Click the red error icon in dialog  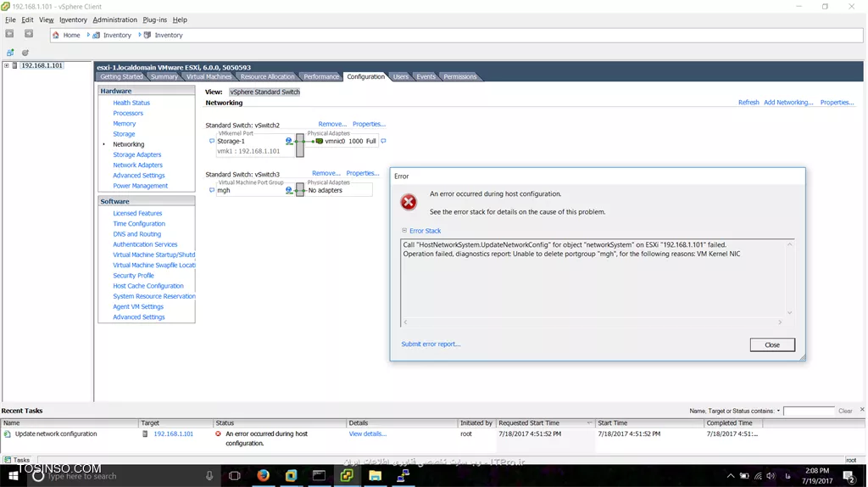point(409,202)
